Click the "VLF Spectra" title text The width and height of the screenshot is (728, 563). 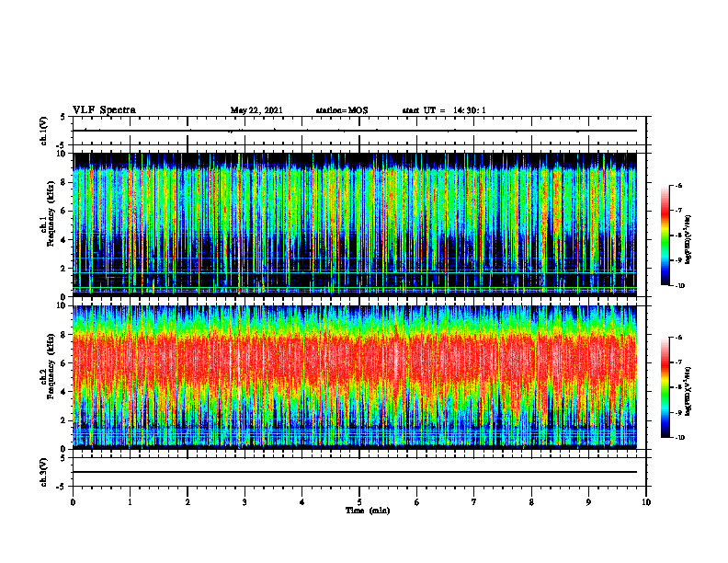click(x=104, y=110)
